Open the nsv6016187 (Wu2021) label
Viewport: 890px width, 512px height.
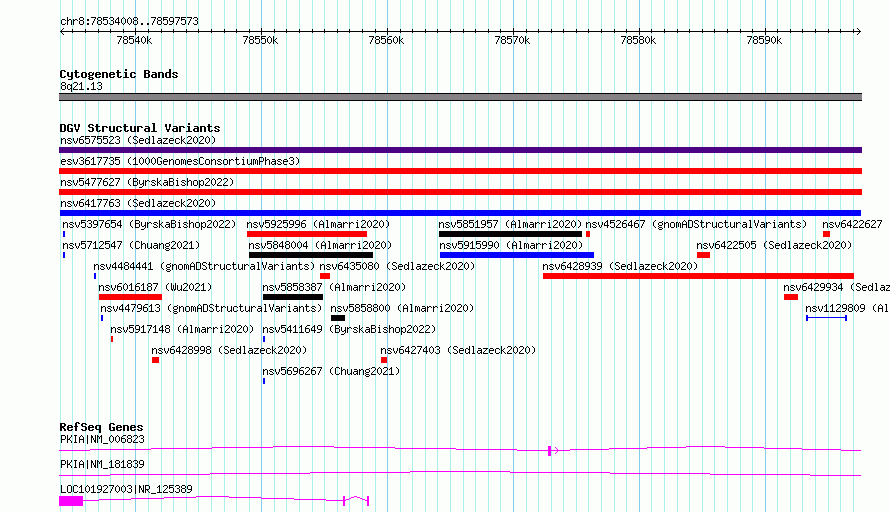point(156,287)
